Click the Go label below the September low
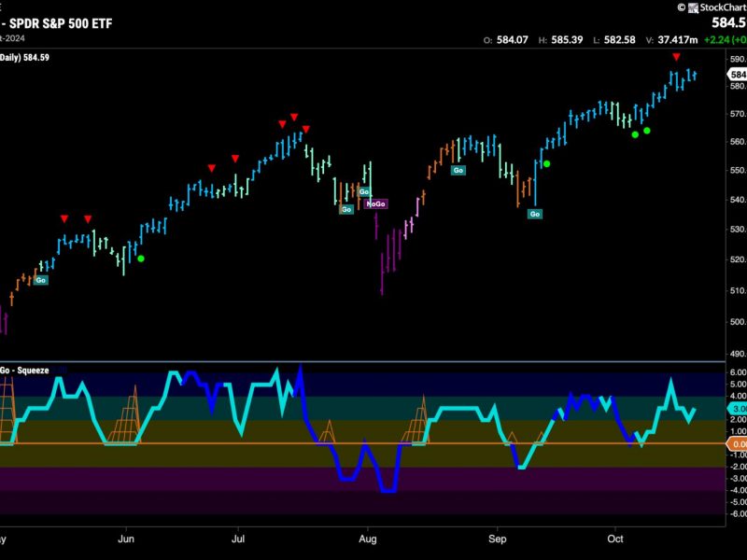This screenshot has width=747, height=560. [535, 215]
